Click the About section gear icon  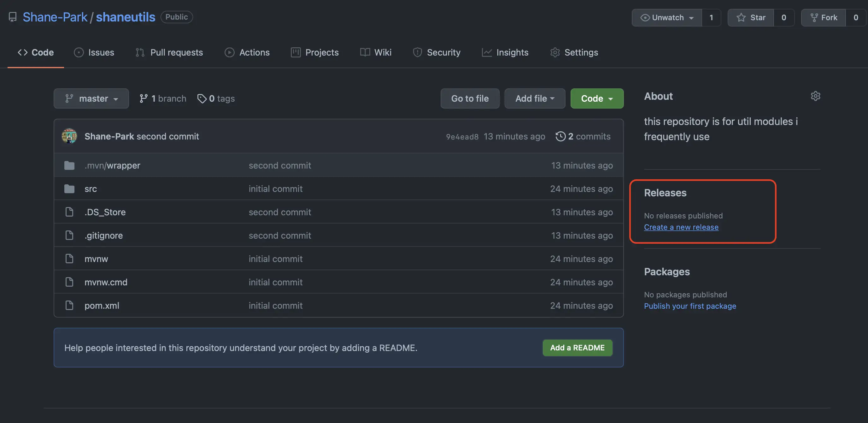(815, 96)
